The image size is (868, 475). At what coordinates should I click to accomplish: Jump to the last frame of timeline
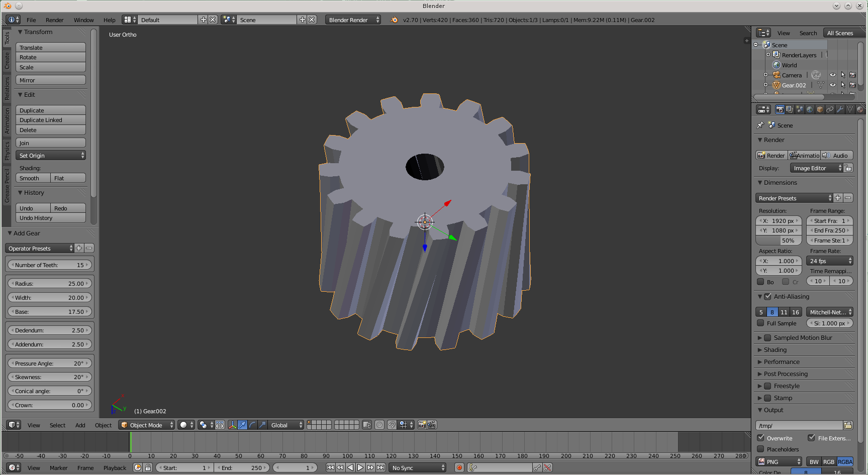[x=380, y=467]
